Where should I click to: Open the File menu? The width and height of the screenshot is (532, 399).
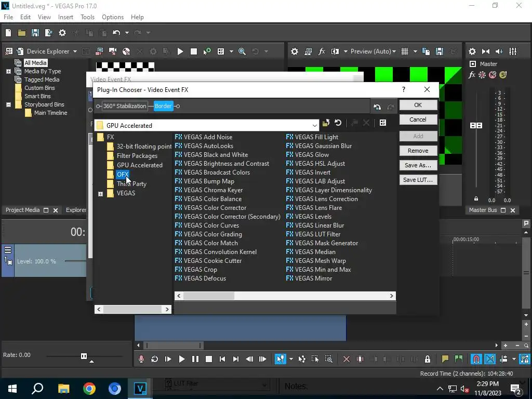coord(8,17)
